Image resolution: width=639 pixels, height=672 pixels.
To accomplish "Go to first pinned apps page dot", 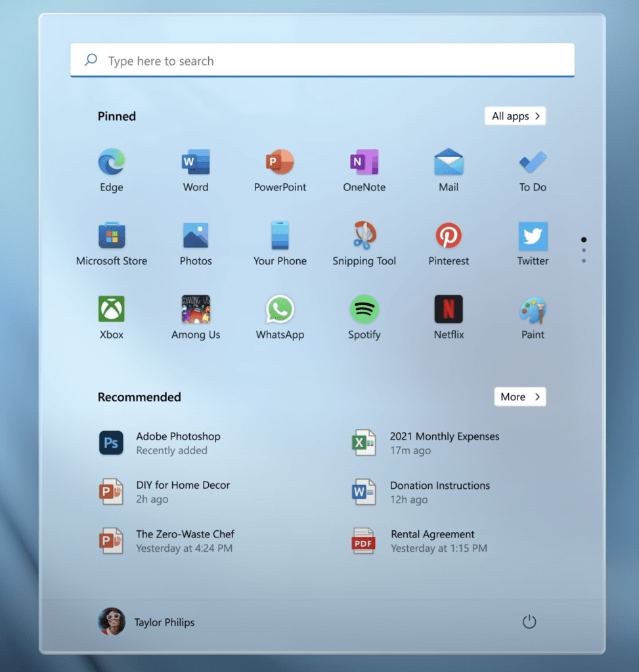I will click(x=584, y=240).
